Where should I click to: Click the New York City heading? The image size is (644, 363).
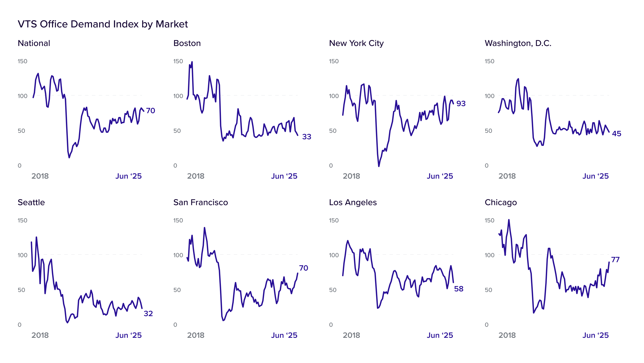point(356,44)
